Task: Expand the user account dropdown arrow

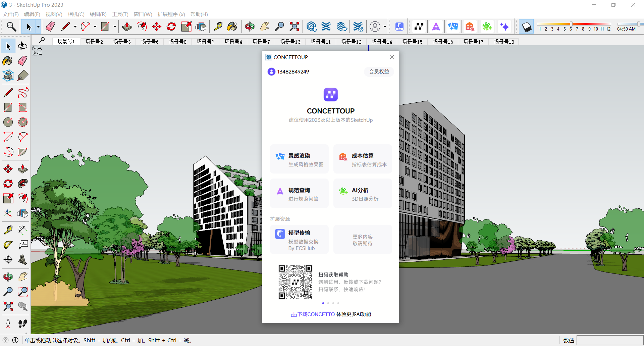Action: [x=385, y=27]
